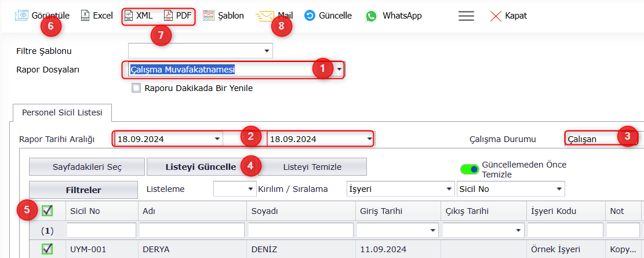Expand the Filtre Şablonu dropdown
The height and width of the screenshot is (258, 644).
click(267, 52)
